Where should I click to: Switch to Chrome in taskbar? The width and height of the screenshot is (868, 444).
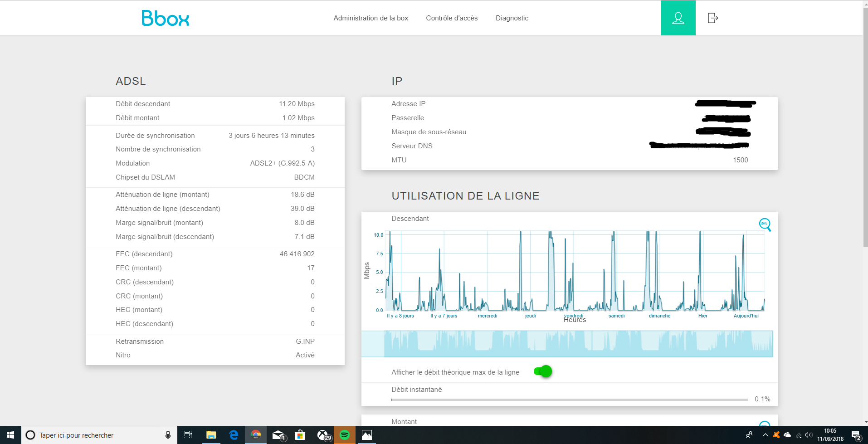click(x=256, y=435)
